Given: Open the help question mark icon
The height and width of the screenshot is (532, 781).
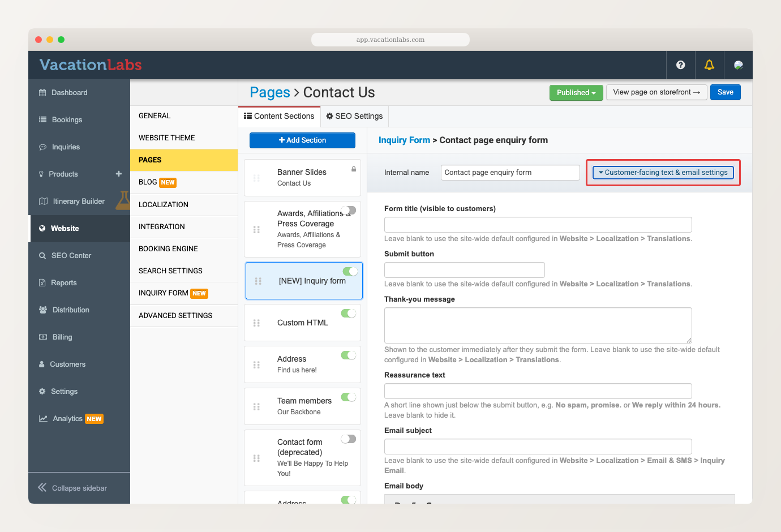Looking at the screenshot, I should pyautogui.click(x=681, y=65).
